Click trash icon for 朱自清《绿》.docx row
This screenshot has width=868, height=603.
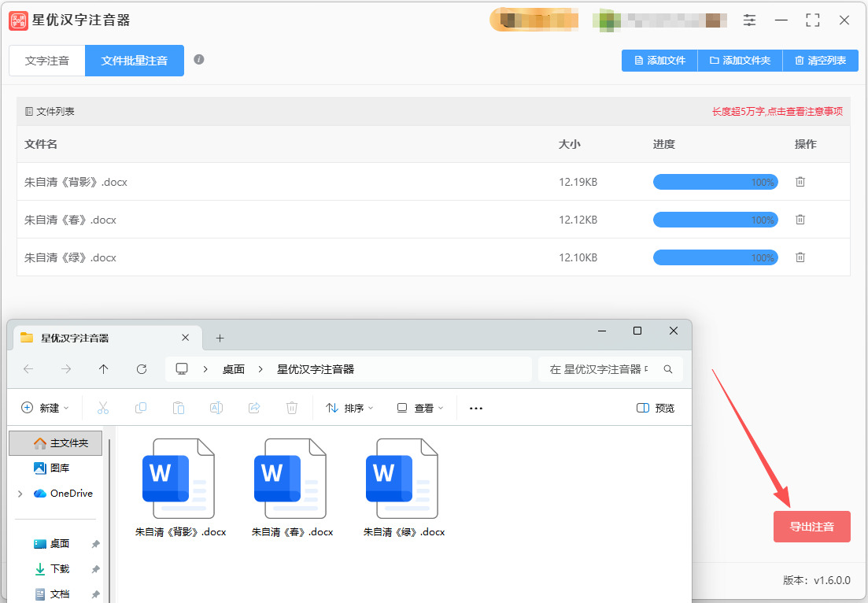tap(800, 257)
